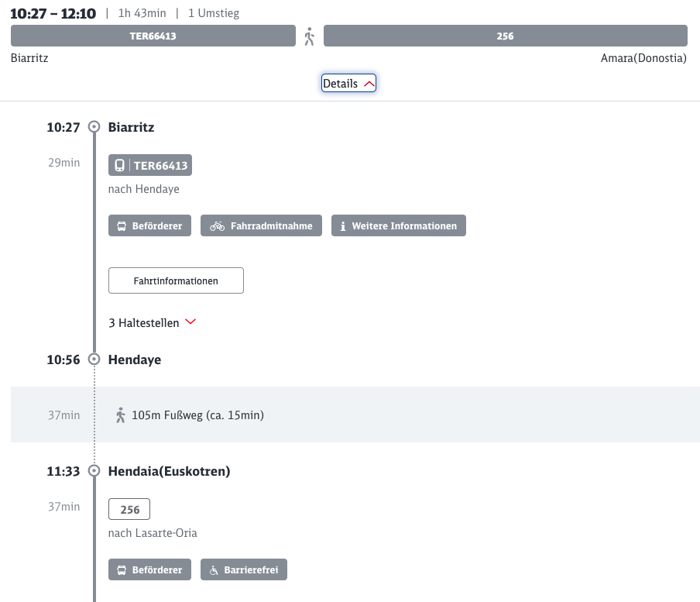Click Beförderer badge under line 256
Image resolution: width=700 pixels, height=602 pixels.
pyautogui.click(x=149, y=570)
